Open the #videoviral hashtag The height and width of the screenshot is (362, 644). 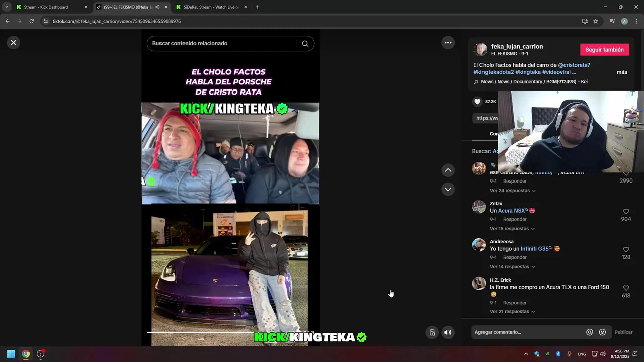coord(556,72)
